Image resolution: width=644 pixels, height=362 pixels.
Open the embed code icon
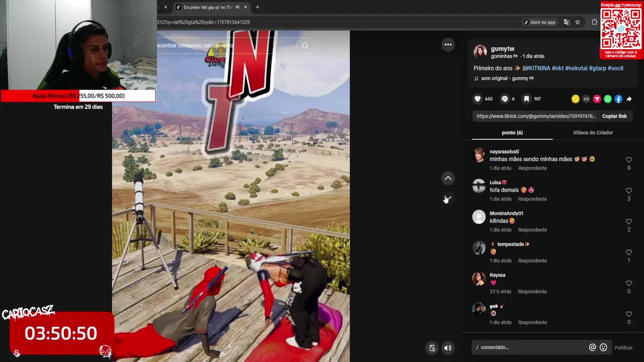[586, 99]
